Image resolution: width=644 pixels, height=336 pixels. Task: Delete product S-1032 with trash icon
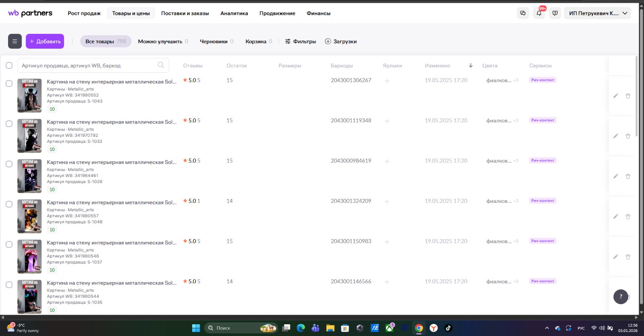pyautogui.click(x=627, y=136)
